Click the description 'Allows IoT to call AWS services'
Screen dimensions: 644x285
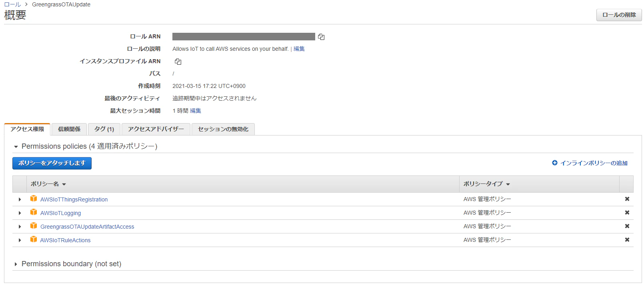(230, 49)
